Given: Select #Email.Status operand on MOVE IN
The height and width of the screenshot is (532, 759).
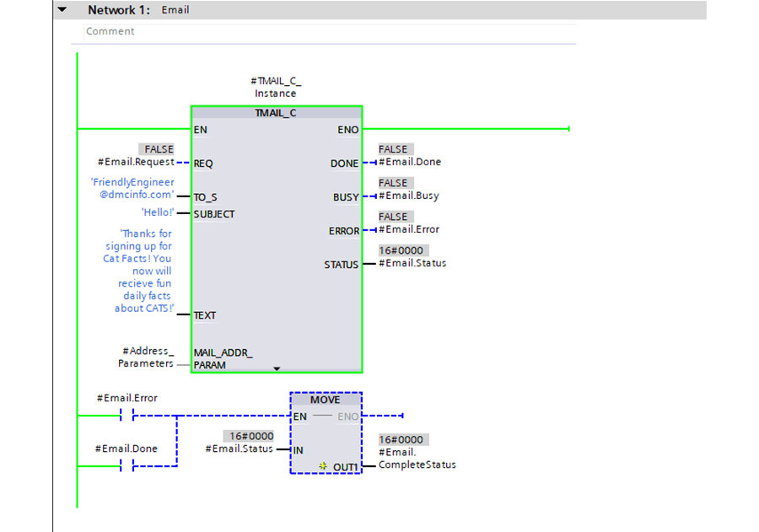Looking at the screenshot, I should 240,449.
